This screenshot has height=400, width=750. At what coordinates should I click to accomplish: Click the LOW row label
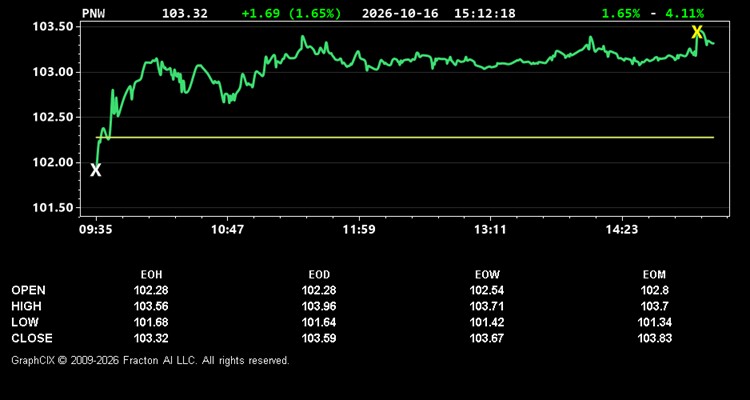tap(25, 322)
